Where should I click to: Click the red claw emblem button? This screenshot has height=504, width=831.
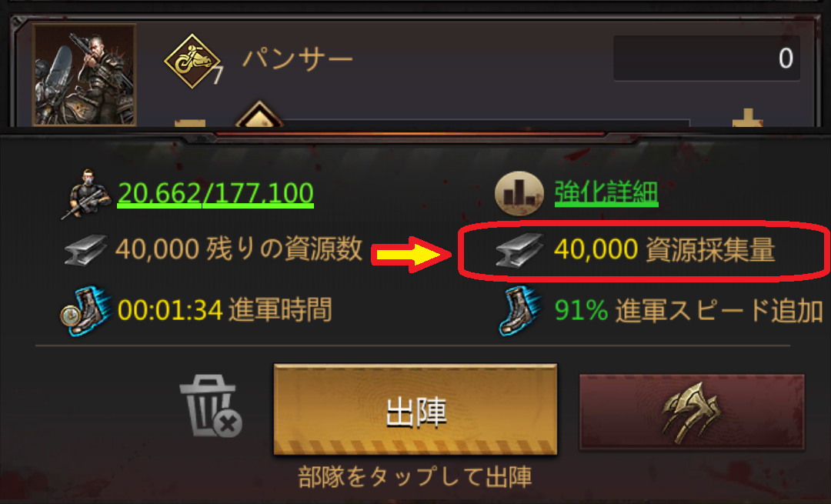click(692, 412)
